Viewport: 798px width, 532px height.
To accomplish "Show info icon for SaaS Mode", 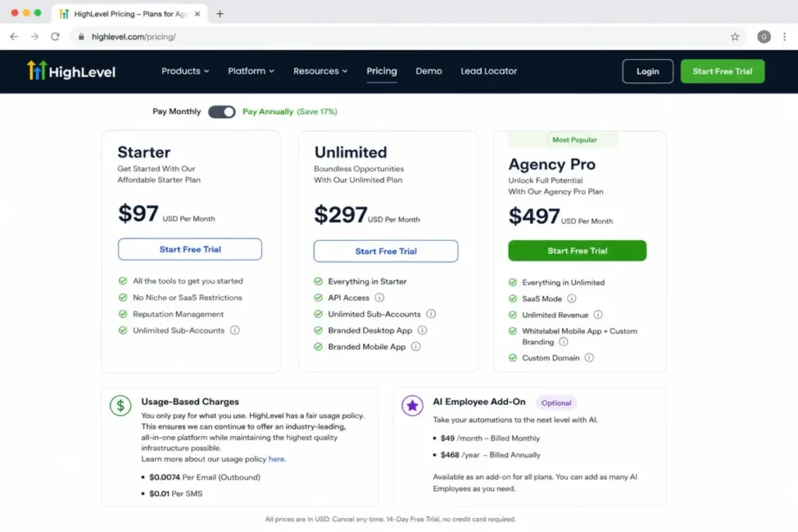I will pyautogui.click(x=572, y=298).
